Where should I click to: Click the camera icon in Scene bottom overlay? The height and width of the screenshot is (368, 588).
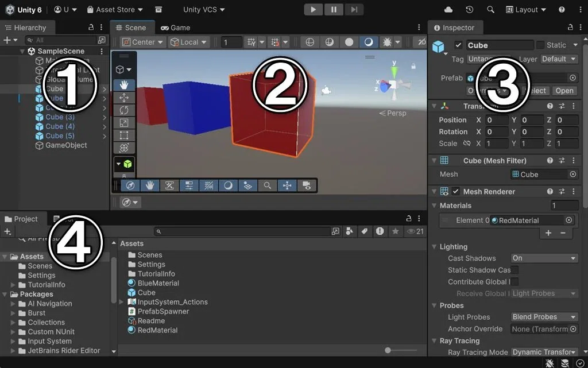click(x=307, y=185)
